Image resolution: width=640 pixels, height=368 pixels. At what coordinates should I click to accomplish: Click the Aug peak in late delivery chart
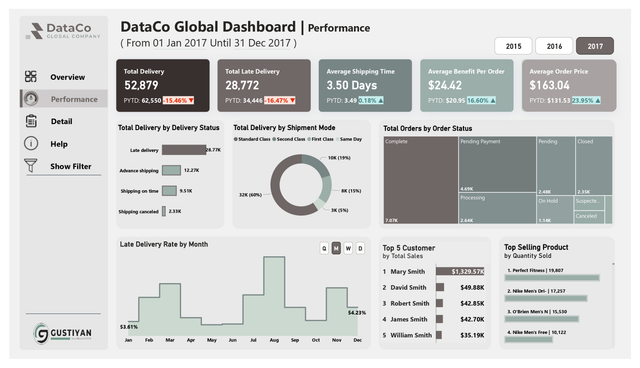(x=274, y=257)
